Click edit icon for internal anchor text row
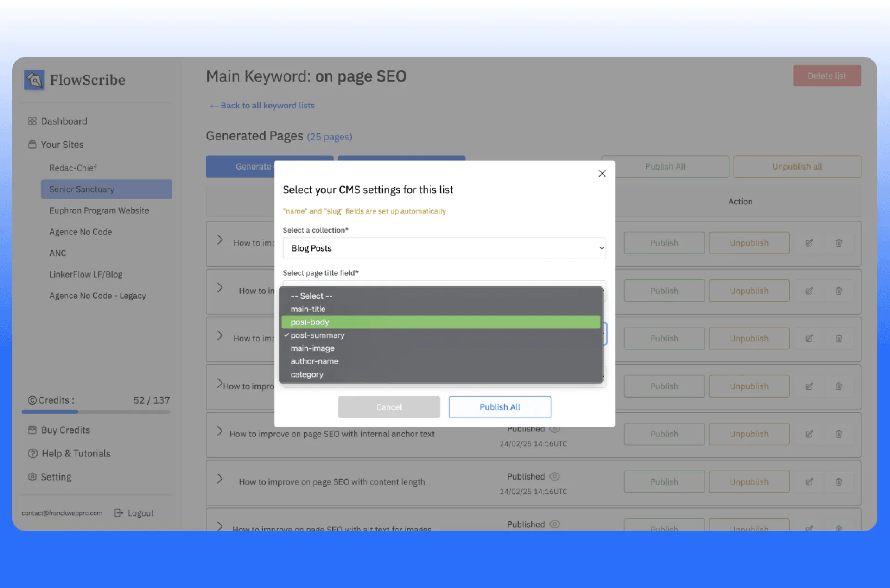Viewport: 890px width, 588px height. click(x=809, y=434)
